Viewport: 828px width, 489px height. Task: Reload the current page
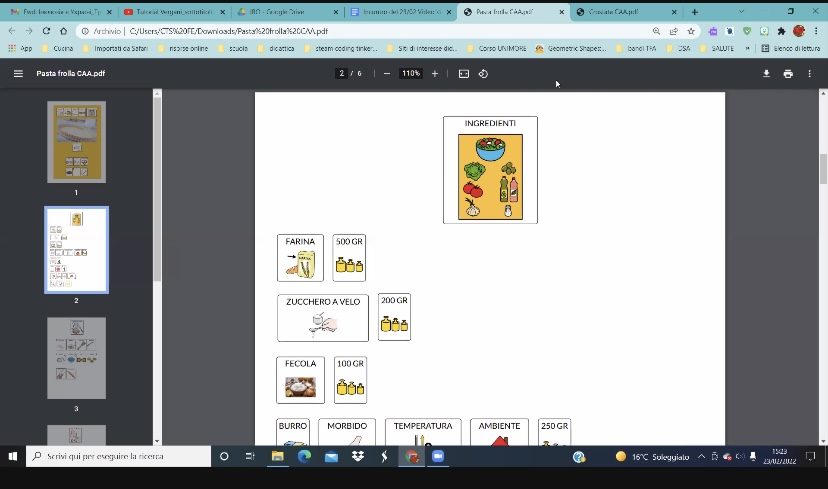pos(46,31)
